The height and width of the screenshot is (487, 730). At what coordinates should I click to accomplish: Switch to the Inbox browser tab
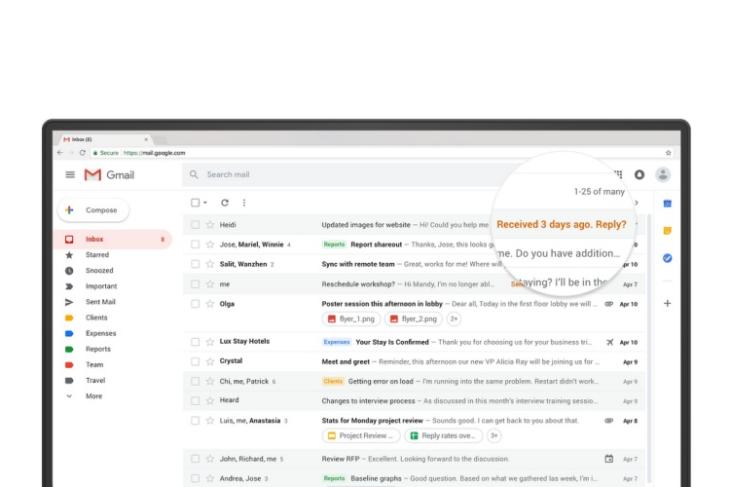105,139
